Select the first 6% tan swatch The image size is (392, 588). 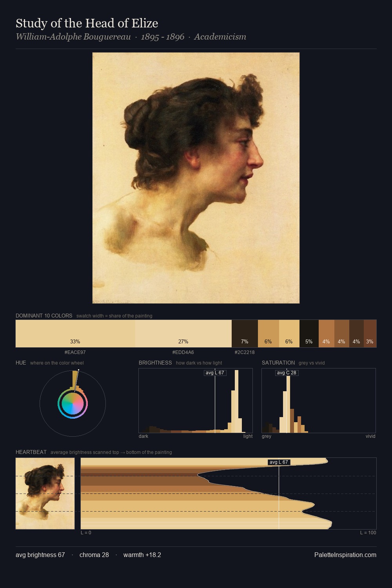tap(269, 334)
